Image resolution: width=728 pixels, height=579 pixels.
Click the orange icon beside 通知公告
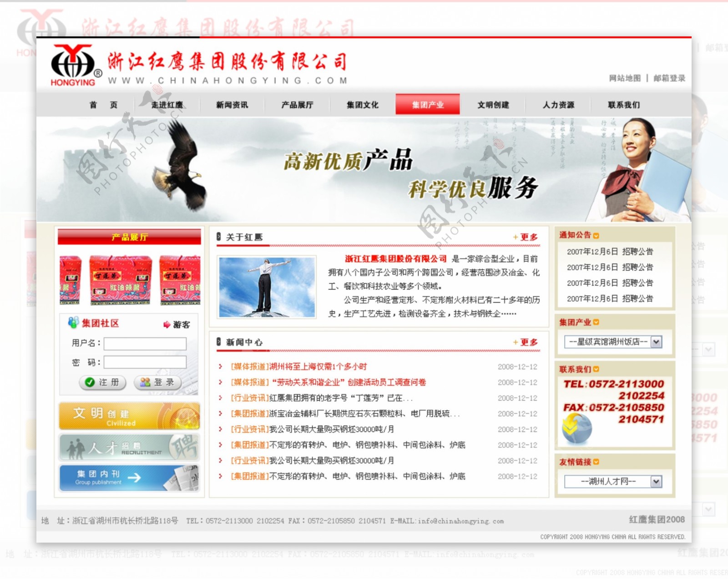[596, 236]
